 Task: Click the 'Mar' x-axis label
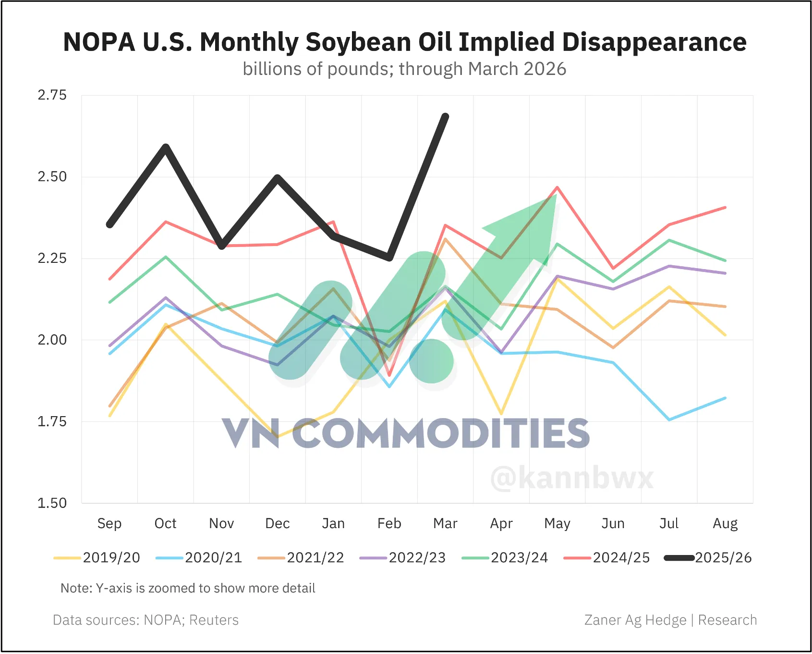tap(445, 523)
